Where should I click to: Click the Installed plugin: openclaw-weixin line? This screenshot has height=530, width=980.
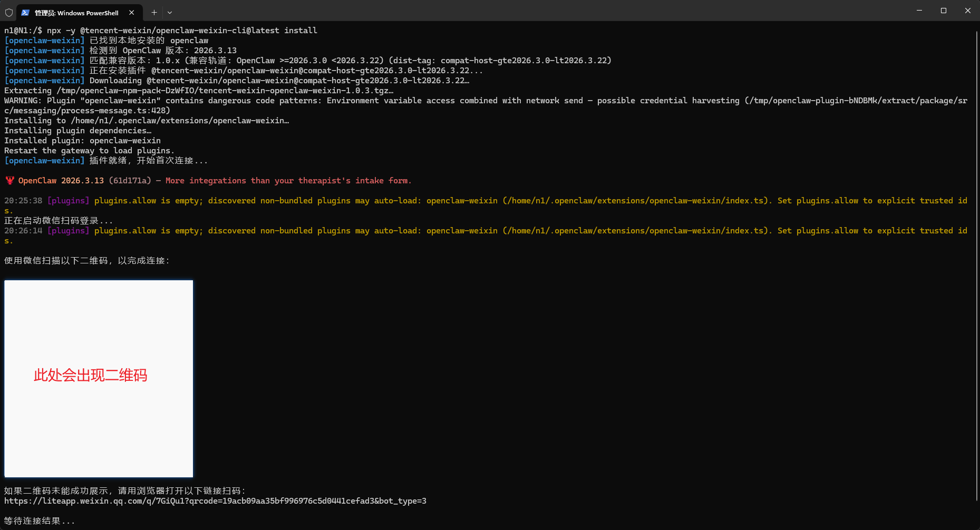(82, 141)
